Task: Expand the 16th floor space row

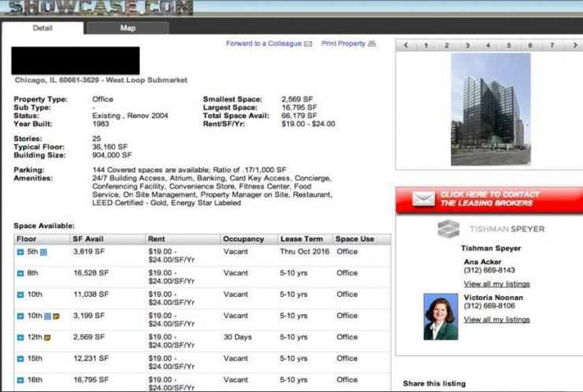Action: coord(20,379)
